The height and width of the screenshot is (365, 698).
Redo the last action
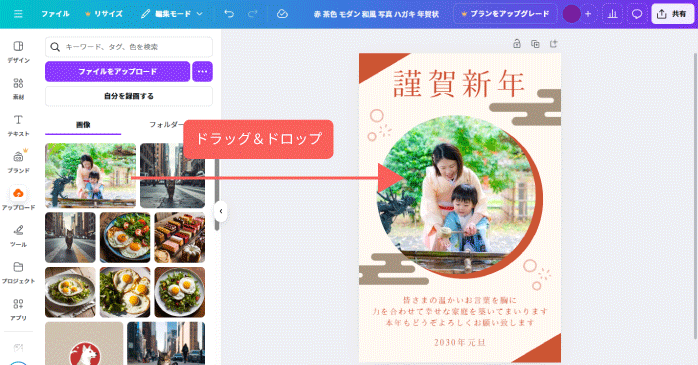click(252, 14)
